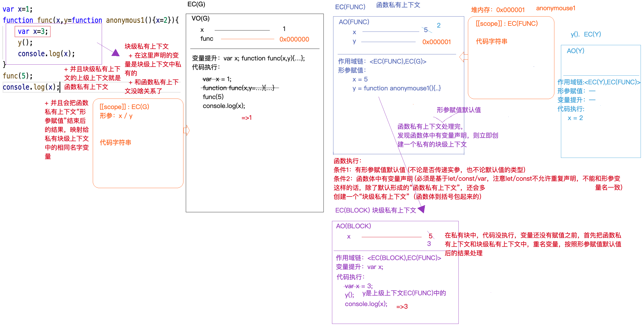Image resolution: width=644 pixels, height=326 pixels.
Task: Click the 0x000001 value of y in AO(FUNC)
Action: pyautogui.click(x=436, y=42)
